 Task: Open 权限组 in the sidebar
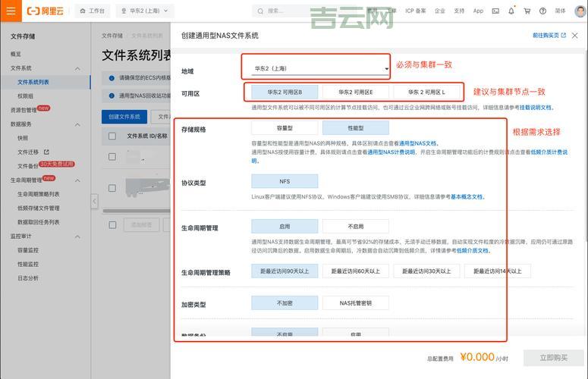click(x=25, y=96)
